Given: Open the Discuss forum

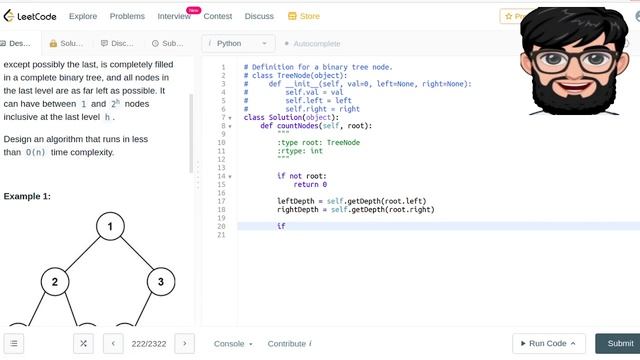Looking at the screenshot, I should coord(259,16).
